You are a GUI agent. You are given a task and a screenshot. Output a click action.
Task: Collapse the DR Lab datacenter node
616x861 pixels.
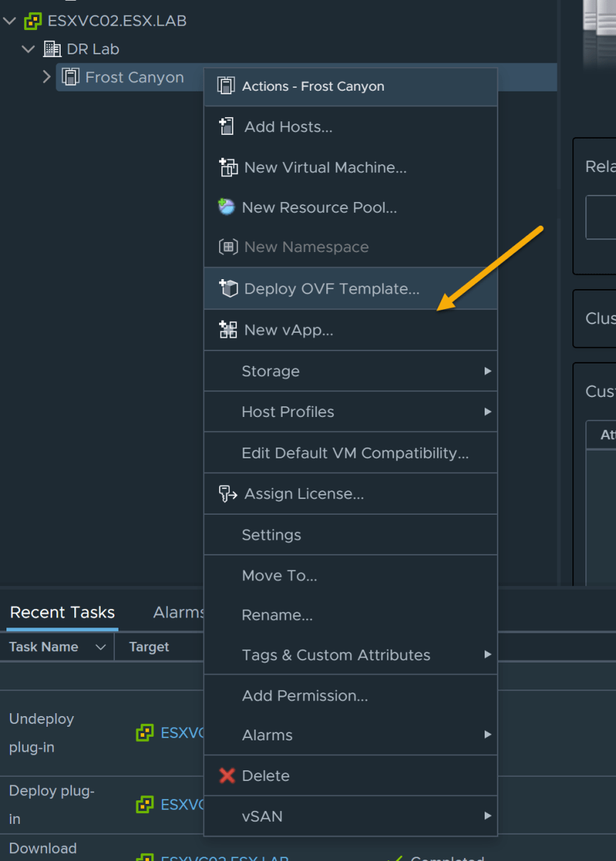click(29, 49)
